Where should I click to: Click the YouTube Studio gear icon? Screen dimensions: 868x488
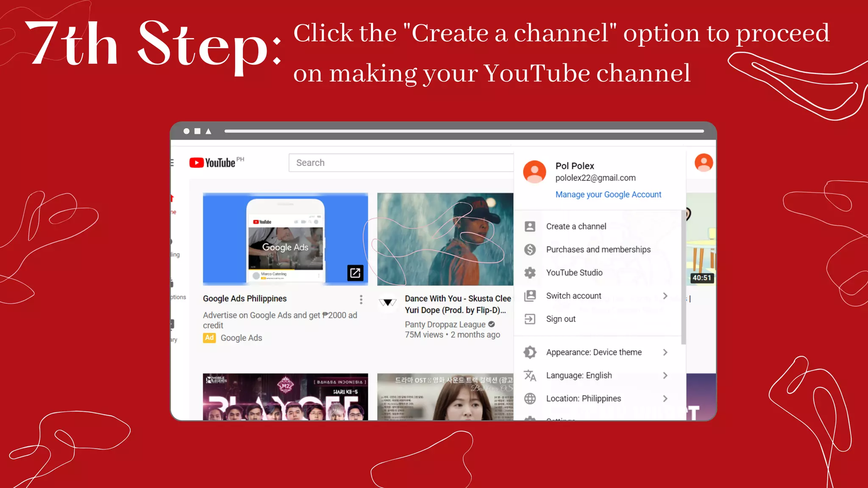(x=530, y=273)
